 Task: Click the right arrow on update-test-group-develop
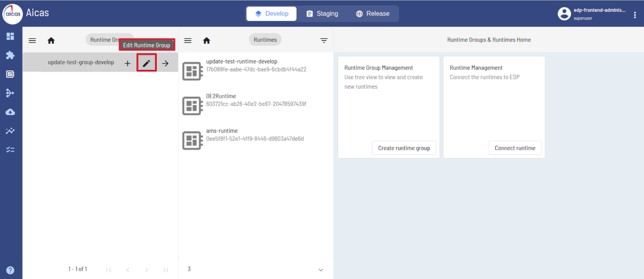coord(165,63)
